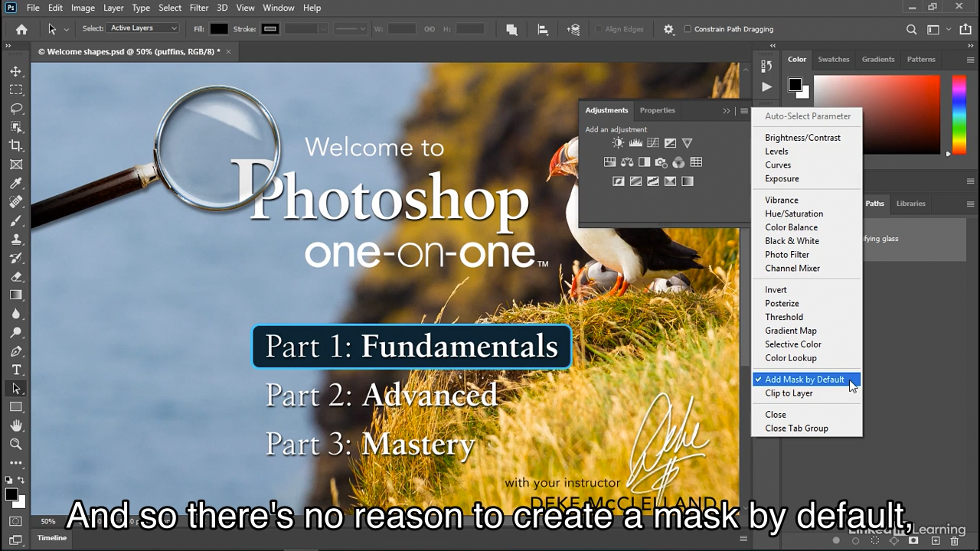Add a Color Balance adjustment via scales icon
This screenshot has height=551, width=980.
(627, 162)
